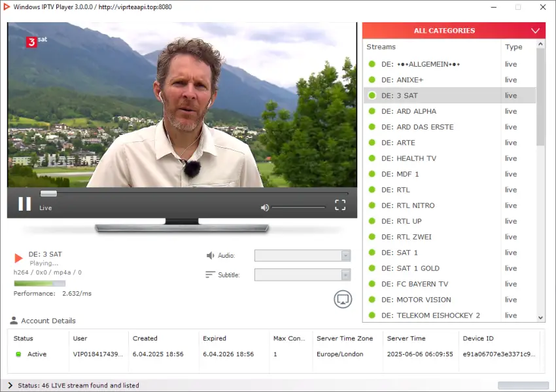556x392 pixels.
Task: Click the Streams column header
Action: tap(381, 47)
